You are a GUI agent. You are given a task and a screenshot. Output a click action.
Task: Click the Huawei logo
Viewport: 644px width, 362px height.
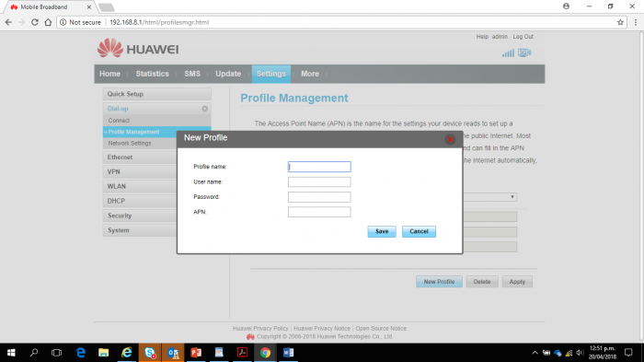coord(138,49)
